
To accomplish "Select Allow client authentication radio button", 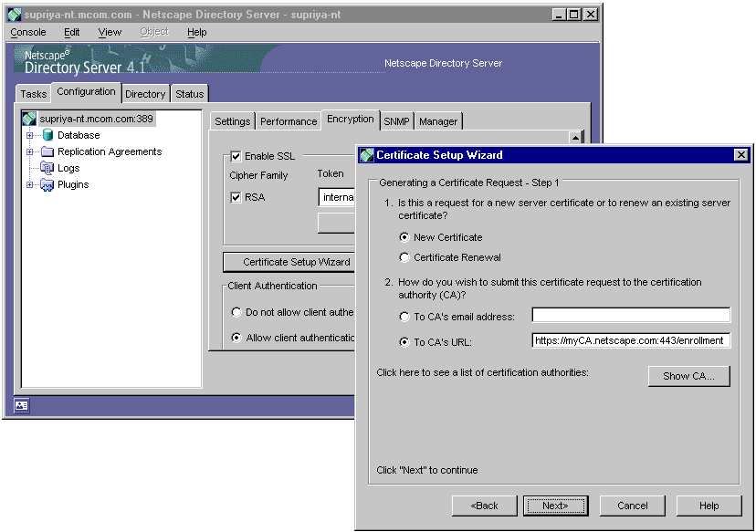I will coord(236,338).
